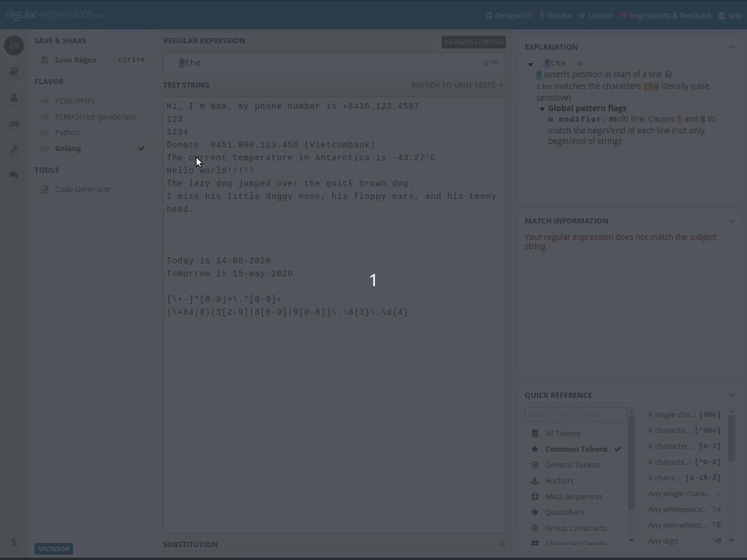Screen dimensions: 747x560
Task: Click the wiki building icon
Action: 721,16
